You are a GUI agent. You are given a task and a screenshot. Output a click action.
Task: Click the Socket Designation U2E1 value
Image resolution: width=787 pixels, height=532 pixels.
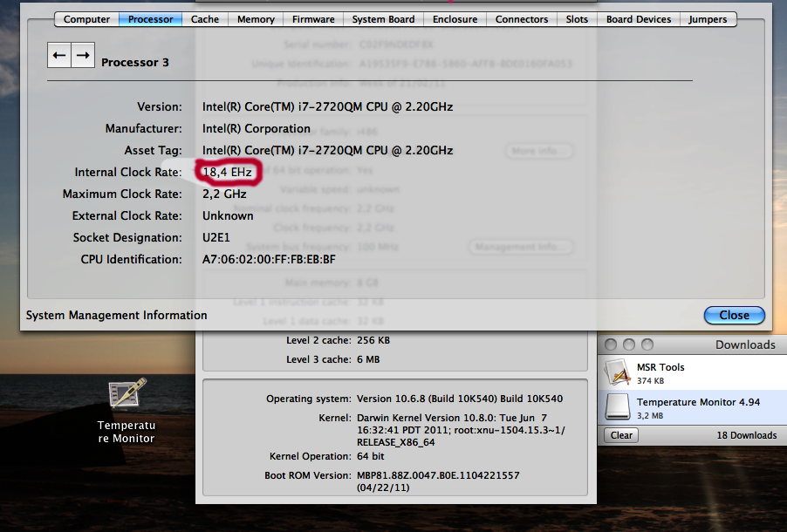216,237
